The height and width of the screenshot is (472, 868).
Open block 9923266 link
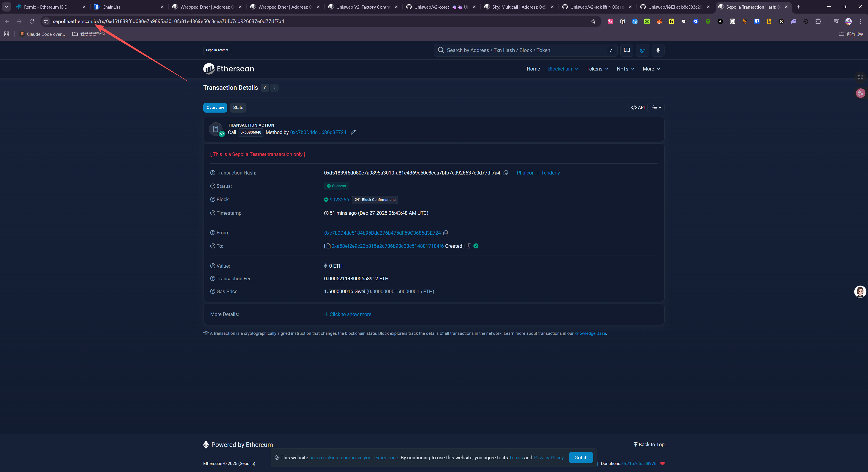coord(339,200)
